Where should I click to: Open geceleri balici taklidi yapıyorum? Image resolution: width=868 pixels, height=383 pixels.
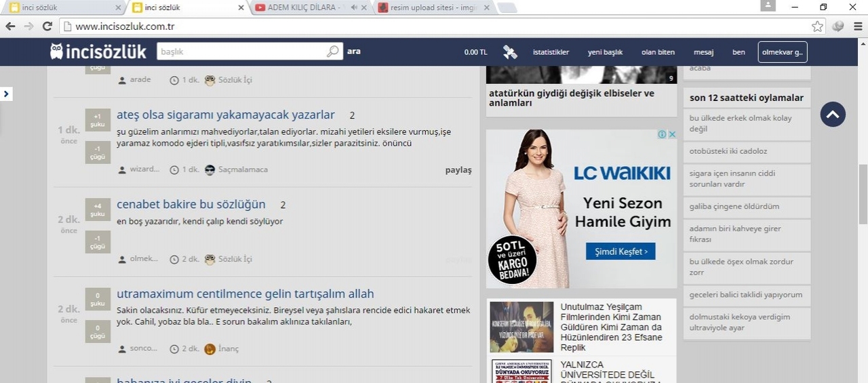(x=746, y=295)
